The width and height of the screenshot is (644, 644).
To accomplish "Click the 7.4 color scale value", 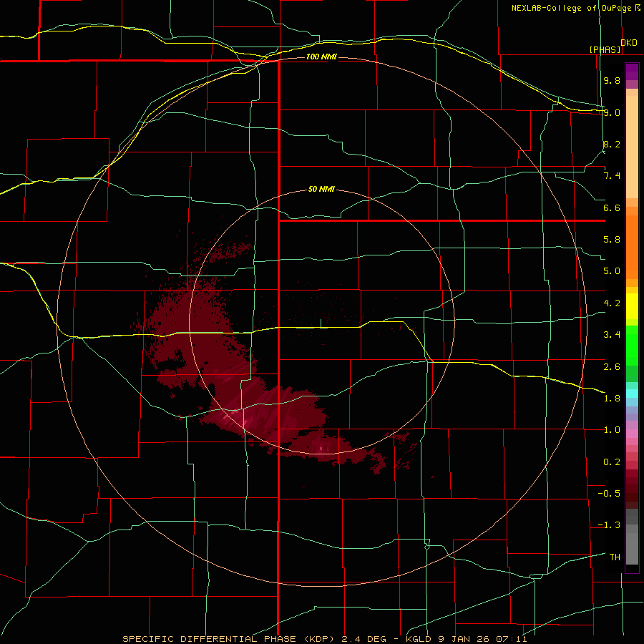I will pos(612,176).
